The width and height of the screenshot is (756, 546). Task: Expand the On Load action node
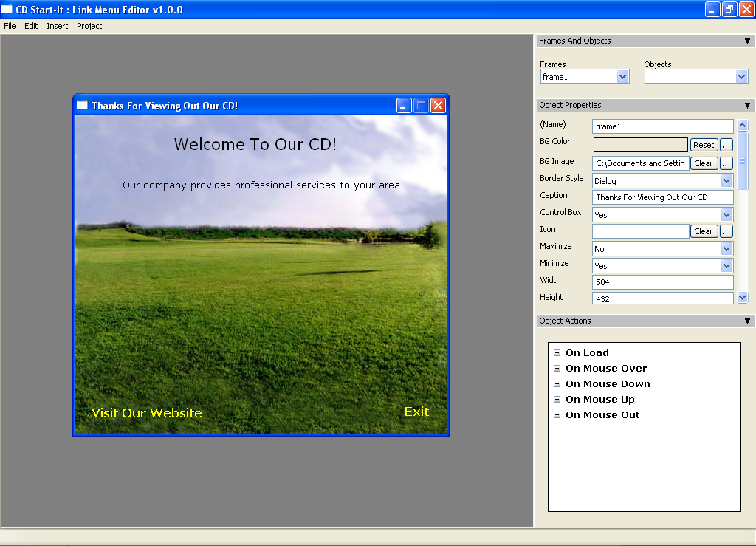(x=557, y=353)
